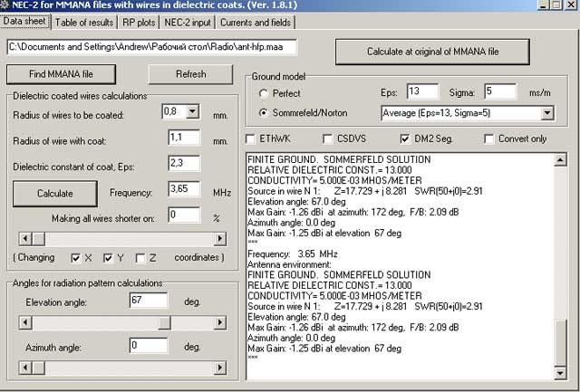
Task: Select the Sommerfeld/Norton radio button
Action: tap(264, 113)
